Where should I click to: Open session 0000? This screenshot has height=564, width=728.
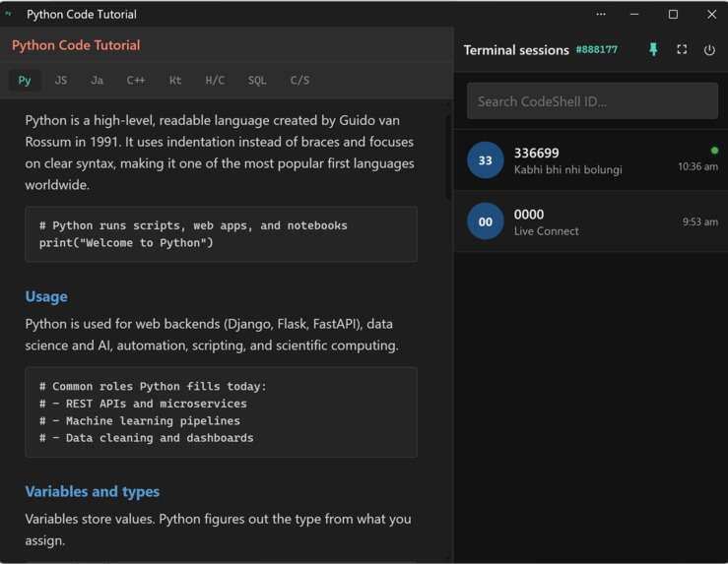(590, 221)
